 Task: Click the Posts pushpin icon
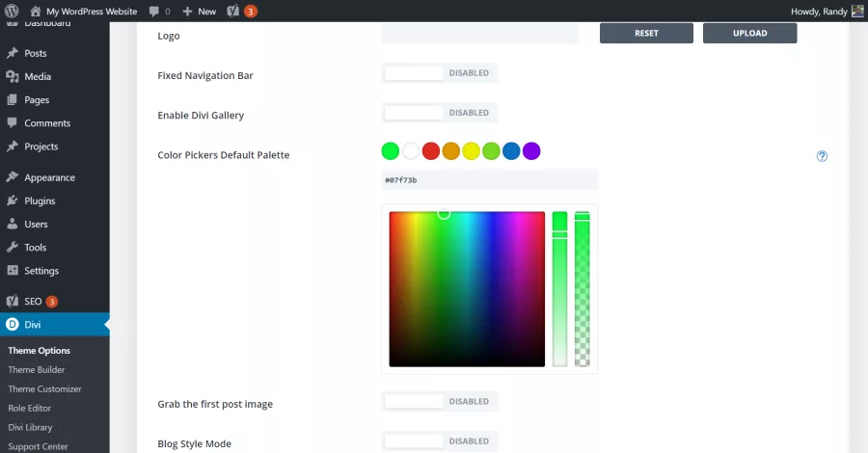point(13,53)
